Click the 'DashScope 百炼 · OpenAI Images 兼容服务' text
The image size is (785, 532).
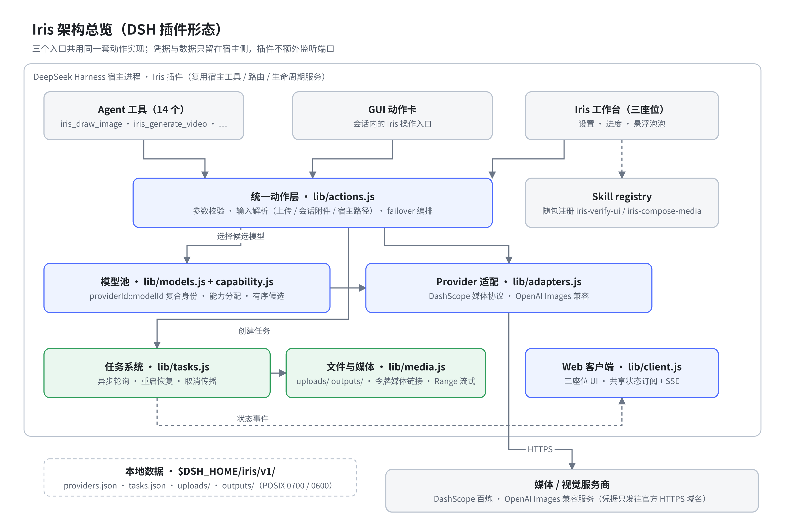point(570,499)
